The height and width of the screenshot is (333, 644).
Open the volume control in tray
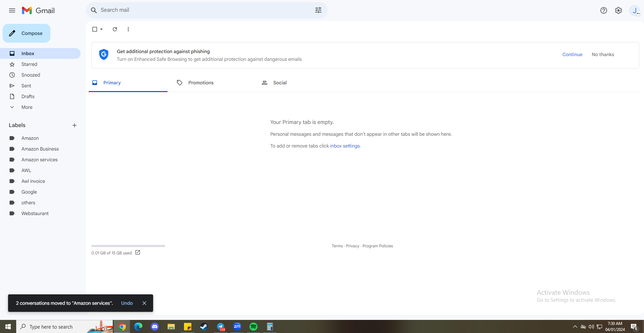tap(591, 327)
